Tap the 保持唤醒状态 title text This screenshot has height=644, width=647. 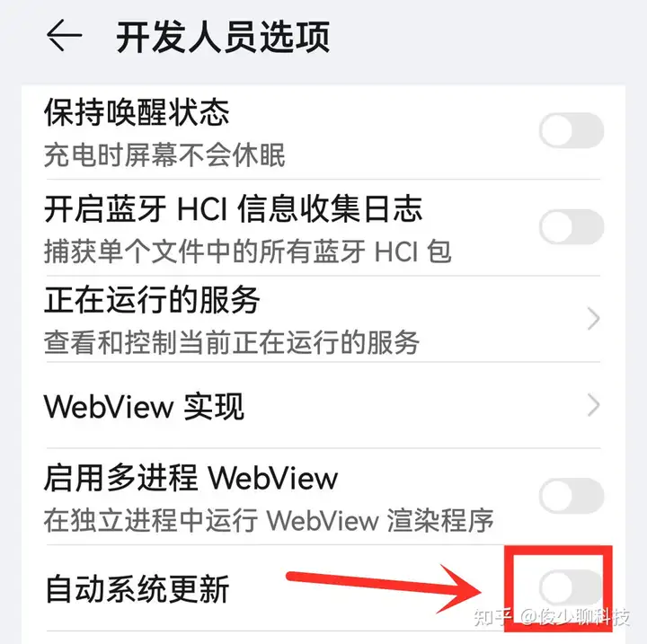pos(137,112)
